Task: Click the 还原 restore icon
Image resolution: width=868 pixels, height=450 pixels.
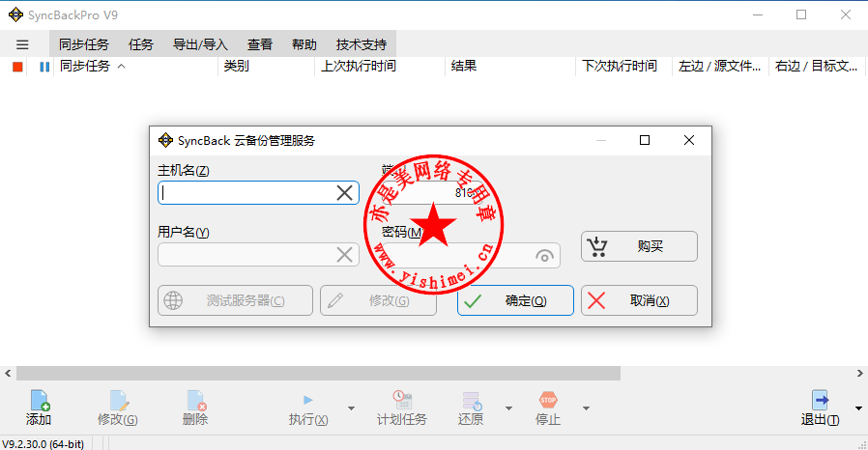Action: [x=472, y=401]
